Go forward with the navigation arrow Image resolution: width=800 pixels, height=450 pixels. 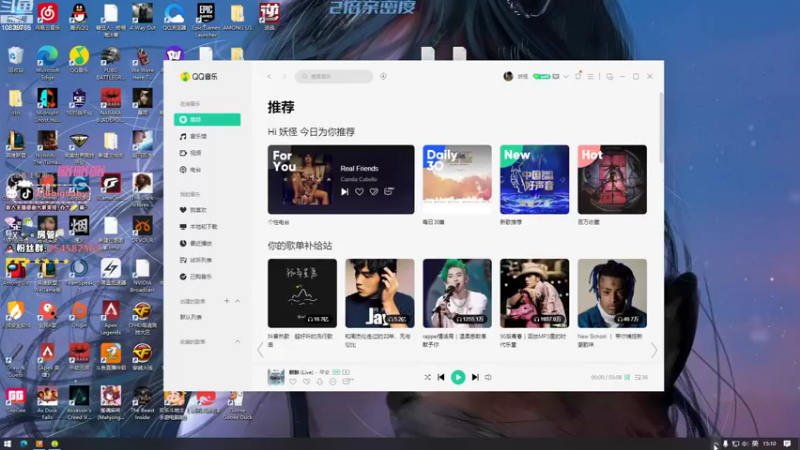[x=284, y=76]
